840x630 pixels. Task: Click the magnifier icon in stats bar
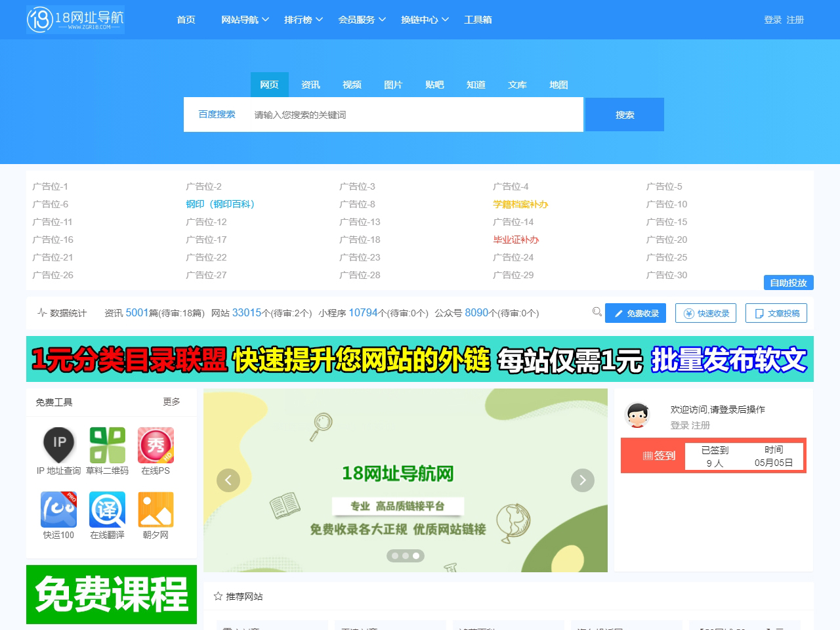597,312
